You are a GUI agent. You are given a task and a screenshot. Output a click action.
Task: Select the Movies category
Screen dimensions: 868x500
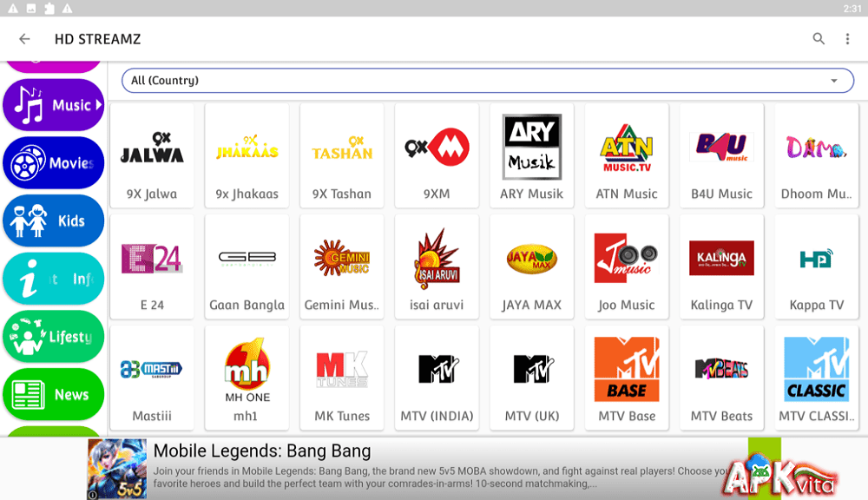point(53,163)
